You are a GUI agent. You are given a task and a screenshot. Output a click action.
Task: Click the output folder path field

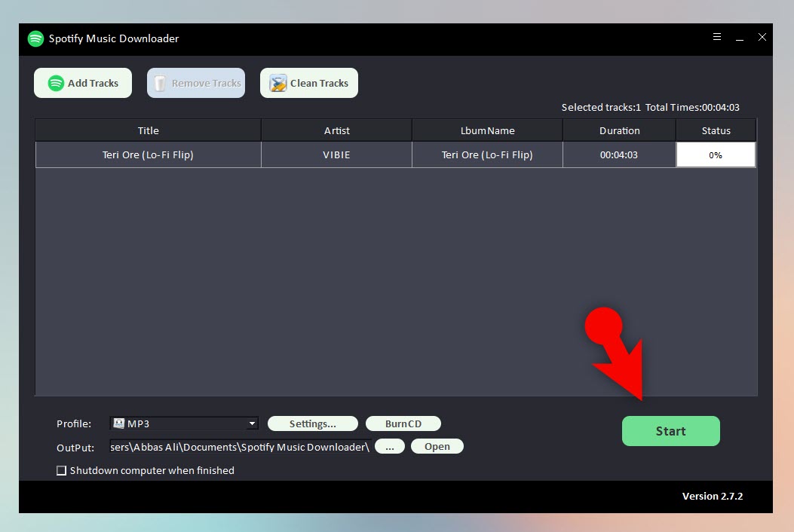[240, 447]
